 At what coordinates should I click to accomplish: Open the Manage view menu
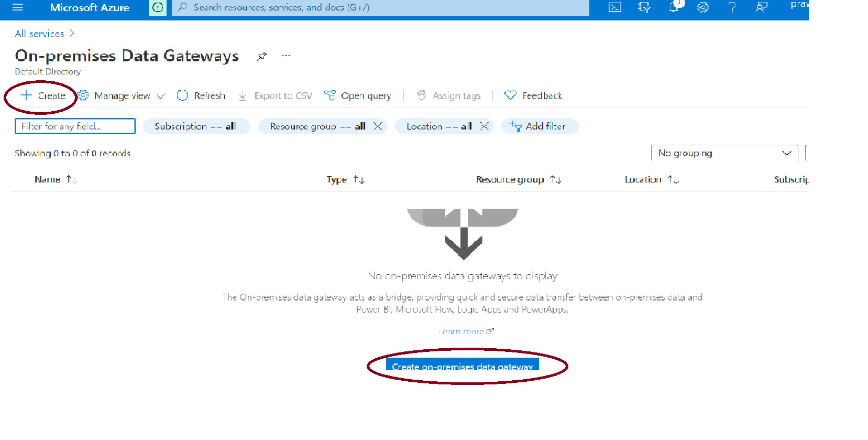click(121, 96)
